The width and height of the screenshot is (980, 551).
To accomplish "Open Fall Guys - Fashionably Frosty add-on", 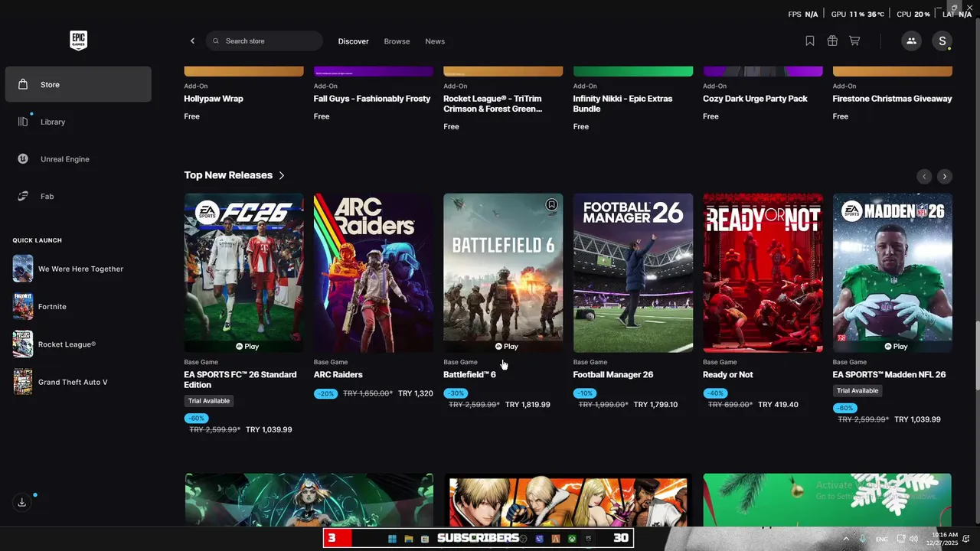I will coord(372,99).
